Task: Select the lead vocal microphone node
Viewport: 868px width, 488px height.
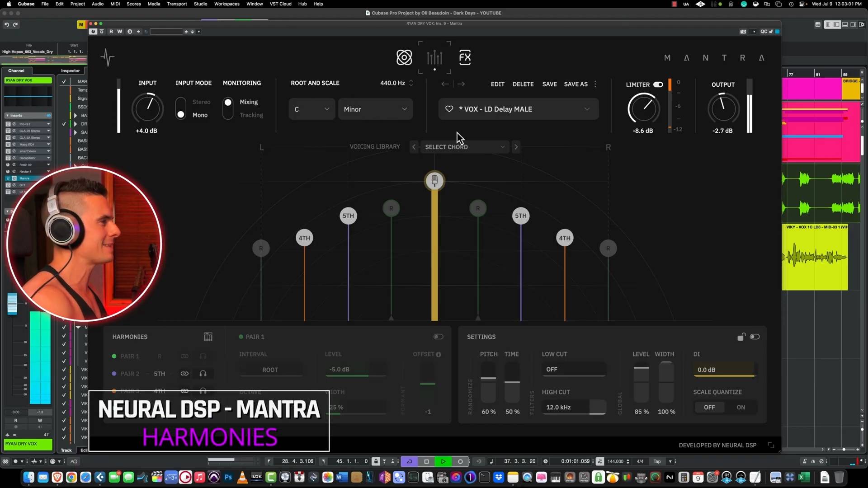Action: pyautogui.click(x=434, y=181)
